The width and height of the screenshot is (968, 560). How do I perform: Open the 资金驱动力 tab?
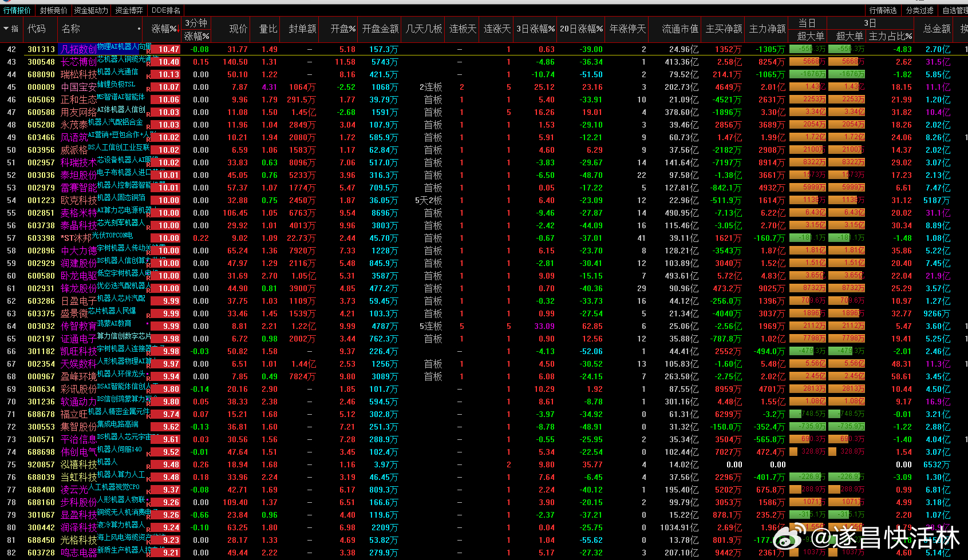click(91, 10)
